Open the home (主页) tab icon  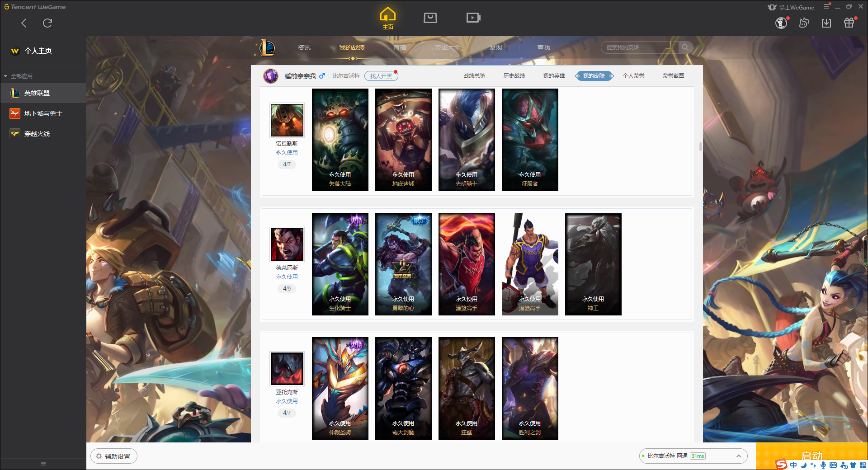(388, 19)
